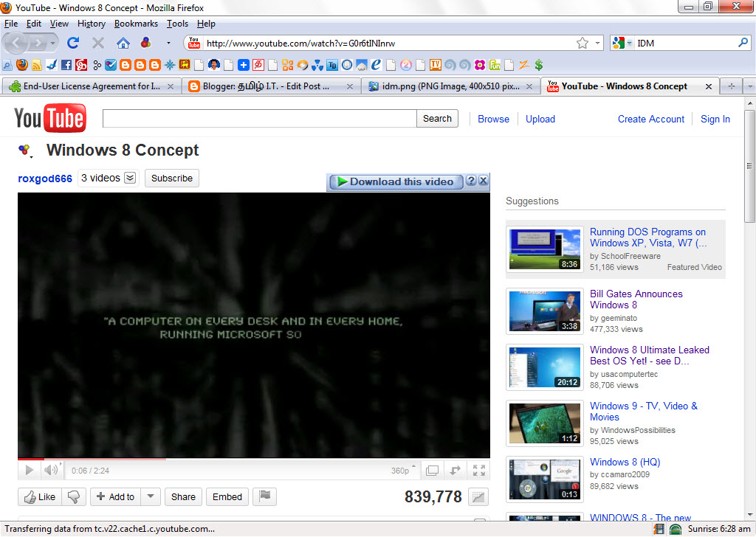Click the Subscribe button

pos(171,179)
